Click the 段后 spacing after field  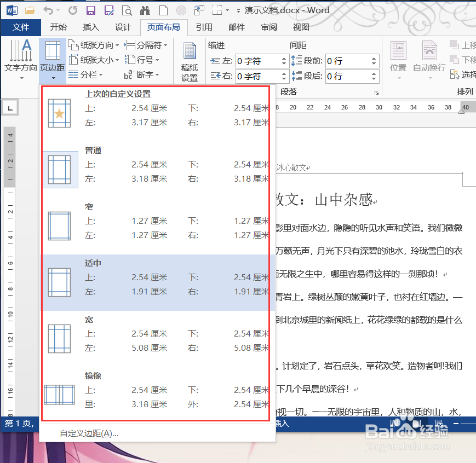tap(348, 76)
